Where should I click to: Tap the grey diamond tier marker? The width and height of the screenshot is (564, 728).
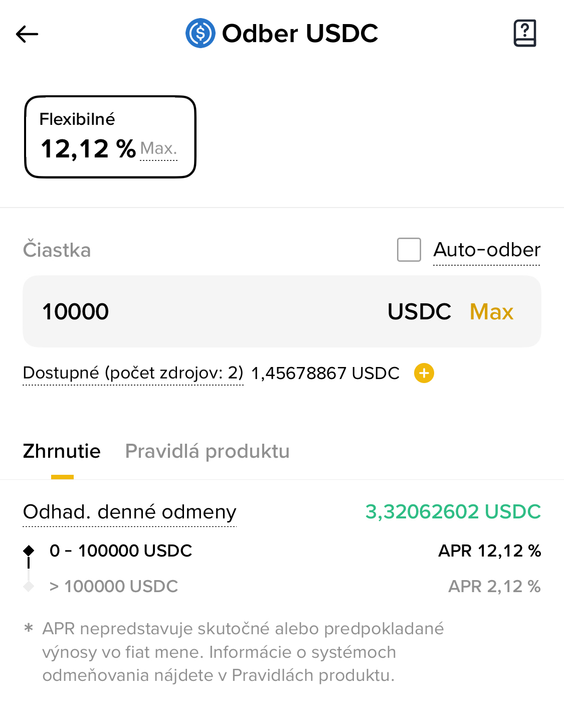[29, 586]
